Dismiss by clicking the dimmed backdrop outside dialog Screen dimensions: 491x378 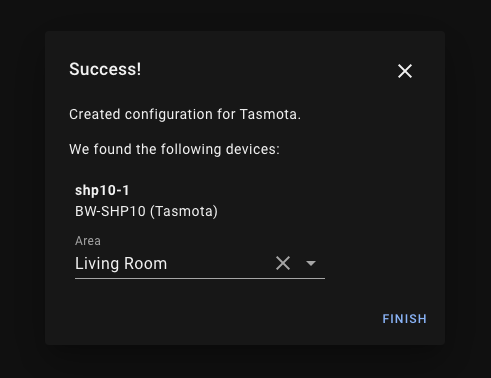pyautogui.click(x=22, y=187)
